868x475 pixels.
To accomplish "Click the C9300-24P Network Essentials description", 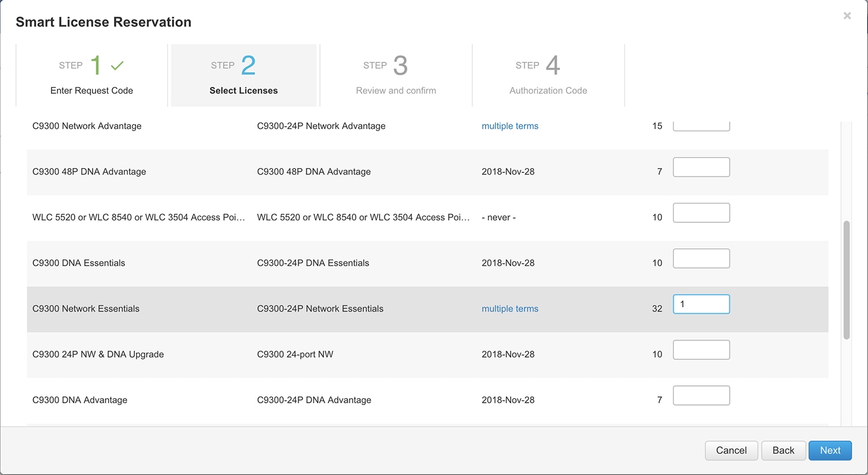I will (320, 309).
